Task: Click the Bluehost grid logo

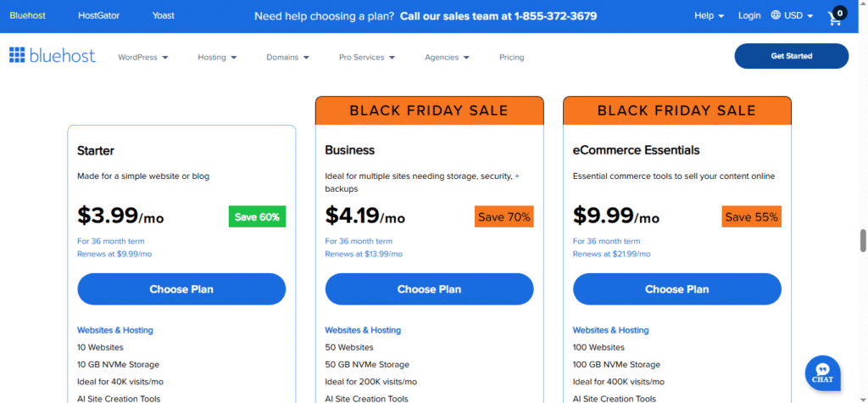Action: pos(18,56)
